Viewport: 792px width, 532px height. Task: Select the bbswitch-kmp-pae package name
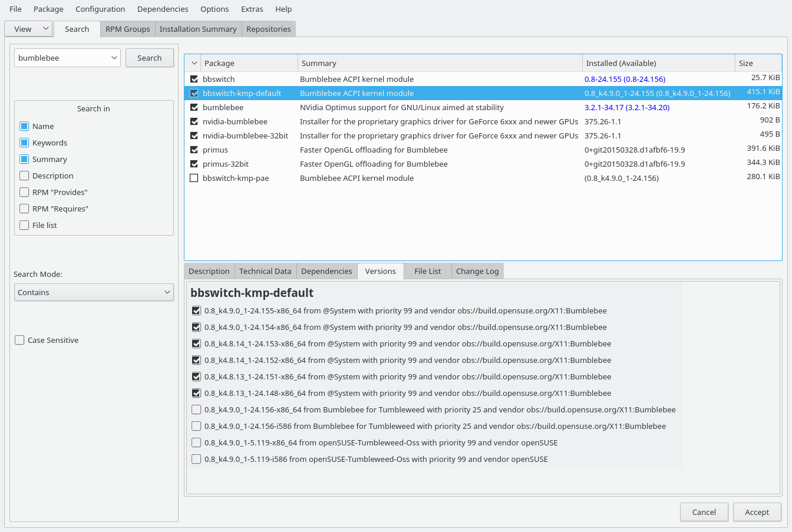tap(236, 178)
